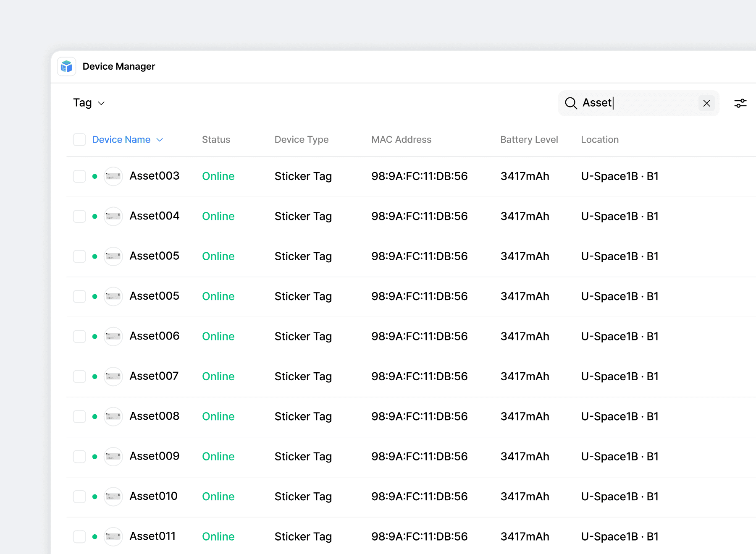Check the box for Asset004 row
This screenshot has width=756, height=554.
pyautogui.click(x=79, y=217)
